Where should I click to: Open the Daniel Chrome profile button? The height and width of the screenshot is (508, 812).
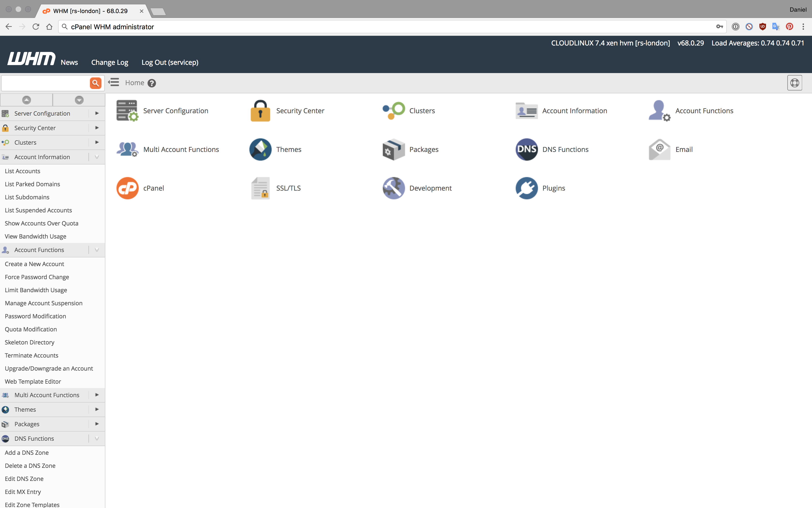(x=798, y=9)
